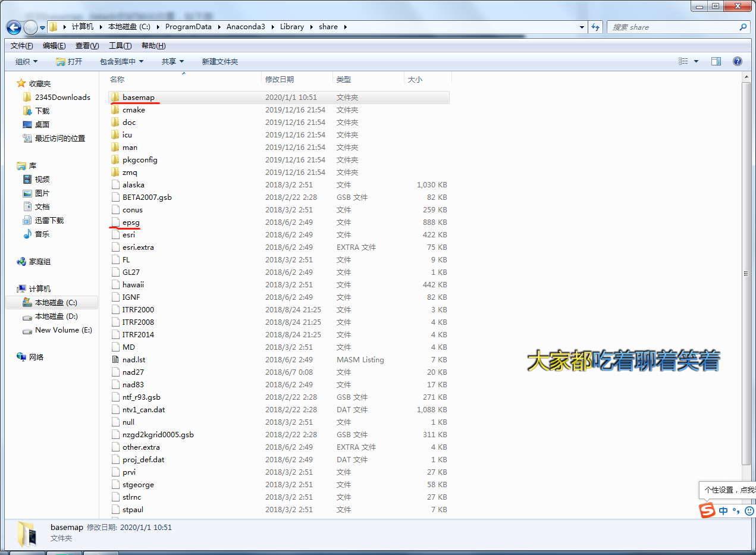The width and height of the screenshot is (756, 555).
Task: Open the address bar history dropdown
Action: tap(581, 27)
